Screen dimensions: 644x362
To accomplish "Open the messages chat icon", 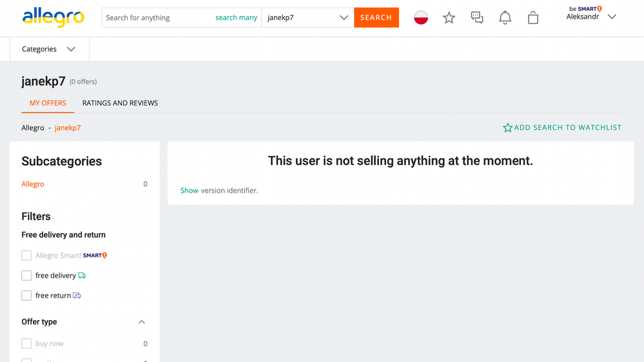I will tap(477, 17).
